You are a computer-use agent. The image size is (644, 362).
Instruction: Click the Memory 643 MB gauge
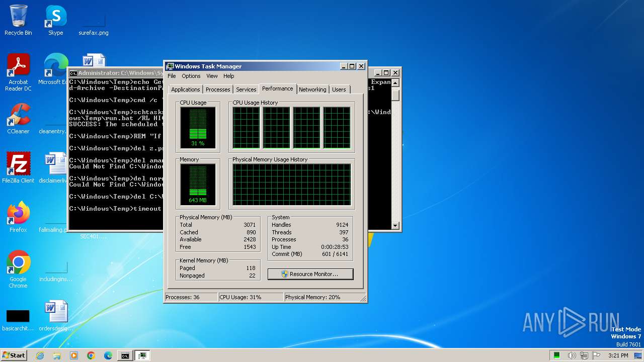[x=198, y=185]
